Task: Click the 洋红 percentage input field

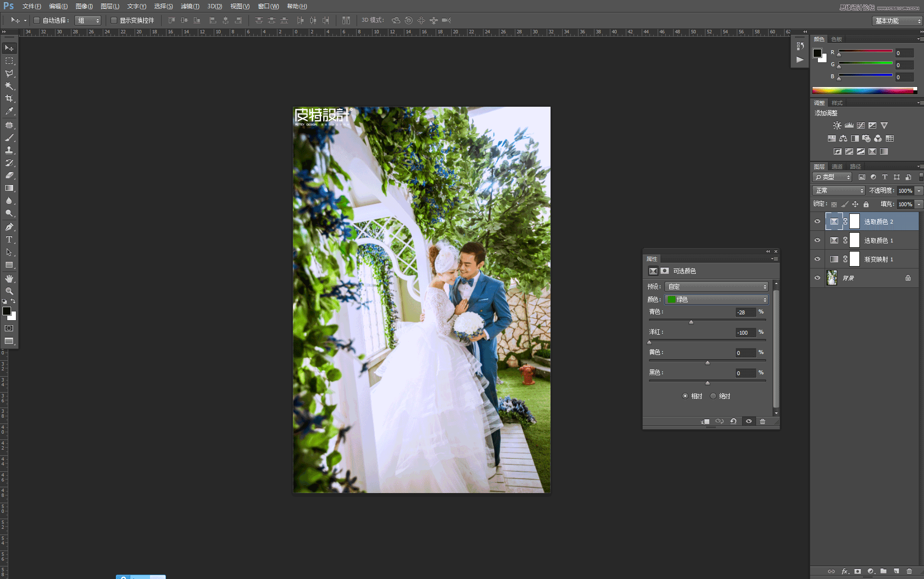Action: click(745, 333)
